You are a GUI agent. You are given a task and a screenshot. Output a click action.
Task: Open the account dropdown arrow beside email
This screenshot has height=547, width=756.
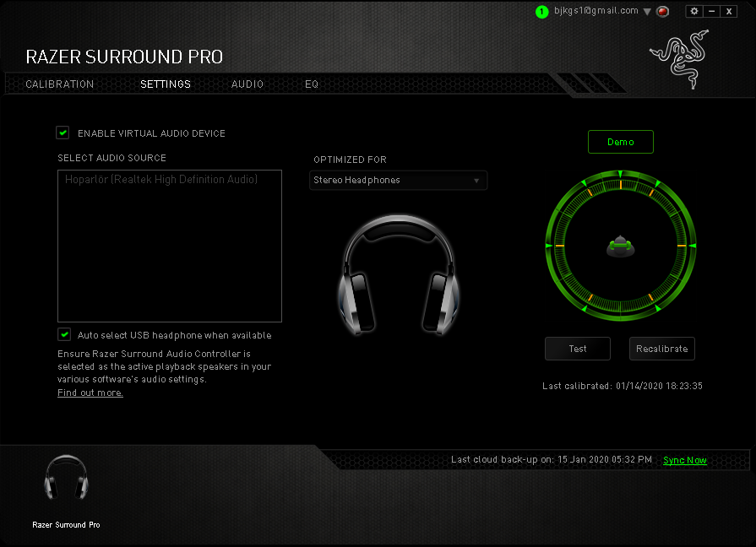tap(648, 12)
